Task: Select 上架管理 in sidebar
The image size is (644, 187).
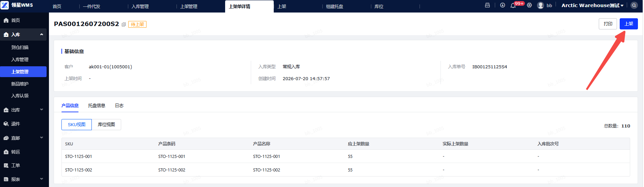Action: coord(23,72)
